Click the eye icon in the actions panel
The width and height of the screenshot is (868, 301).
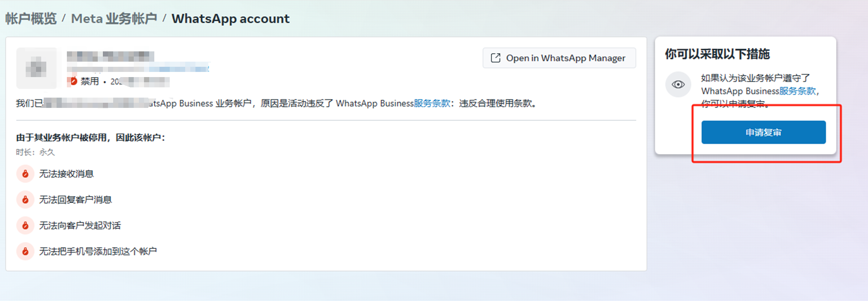pos(678,84)
